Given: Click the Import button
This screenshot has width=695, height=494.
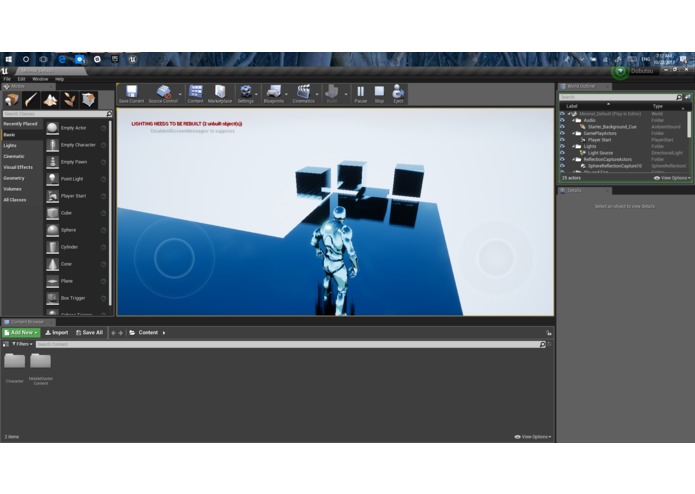Looking at the screenshot, I should point(57,333).
